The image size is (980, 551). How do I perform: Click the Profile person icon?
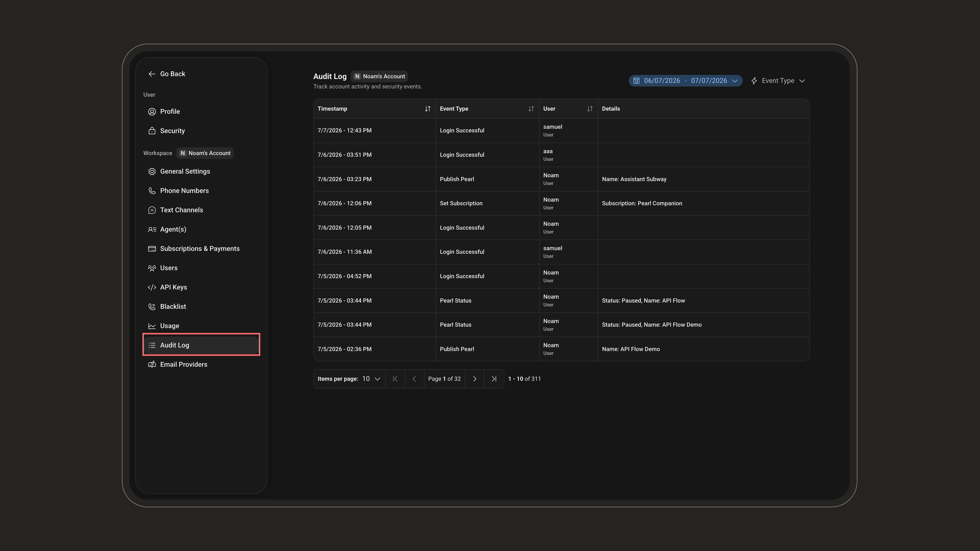click(152, 111)
